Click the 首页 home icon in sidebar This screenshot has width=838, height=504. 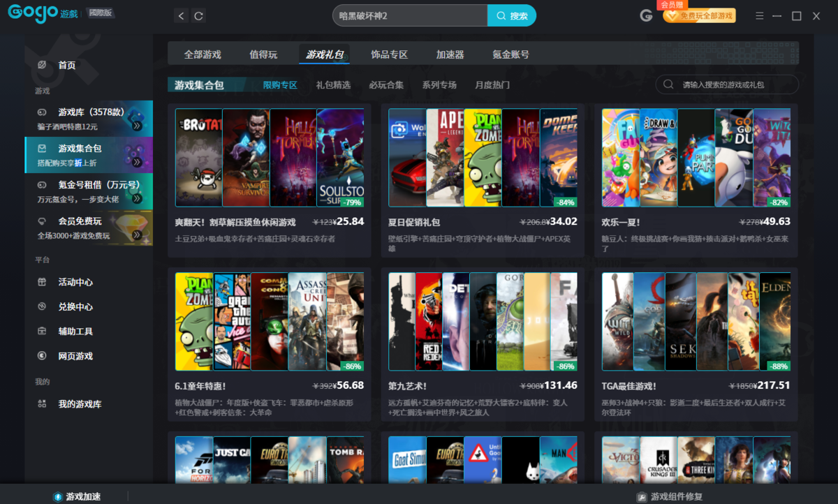click(x=43, y=65)
